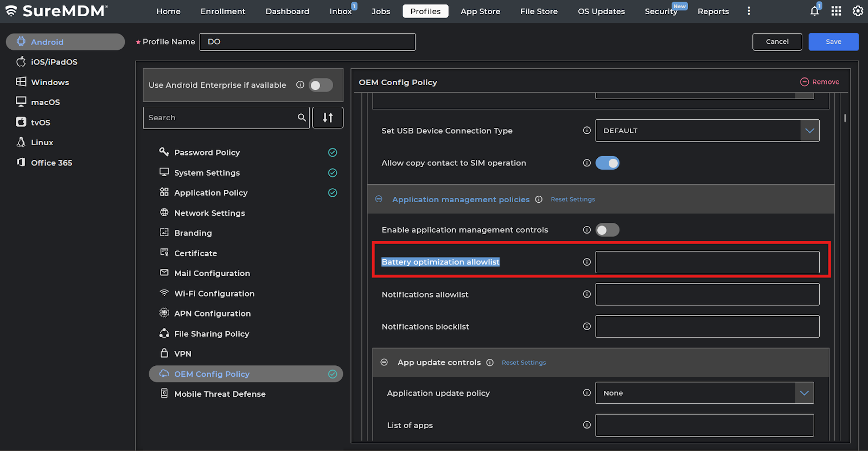
Task: Open the notifications bell icon
Action: (x=814, y=11)
